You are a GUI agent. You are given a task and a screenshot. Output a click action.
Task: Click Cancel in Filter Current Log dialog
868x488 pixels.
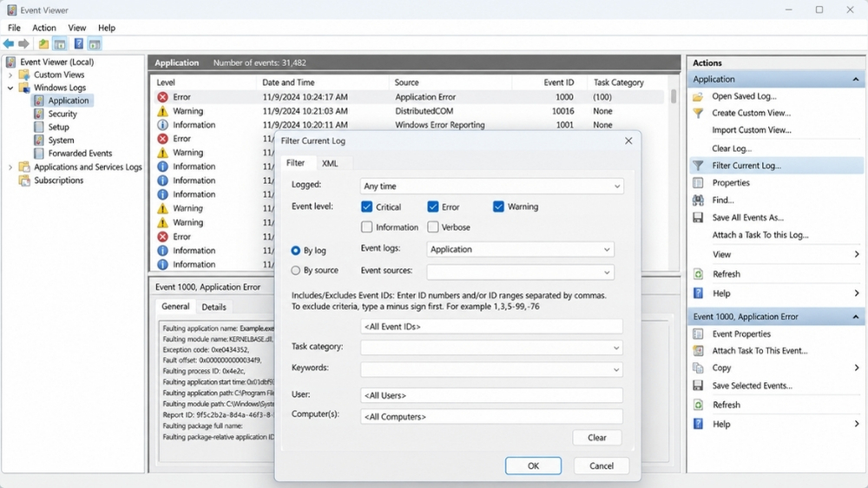602,465
